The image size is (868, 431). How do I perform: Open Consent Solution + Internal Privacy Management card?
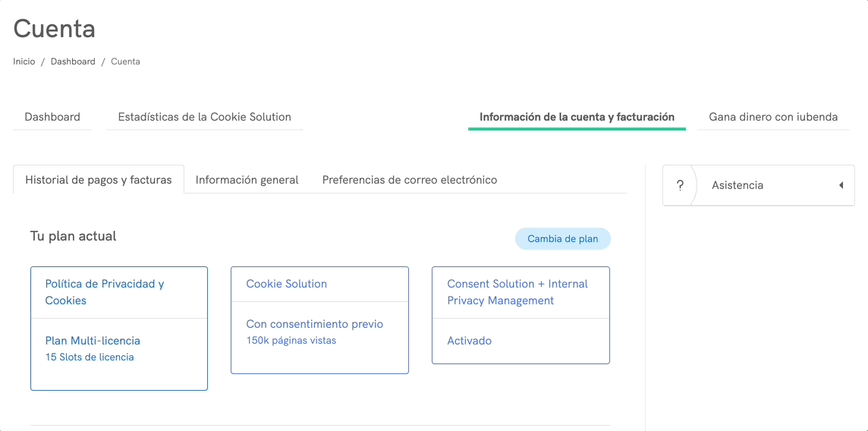point(517,292)
